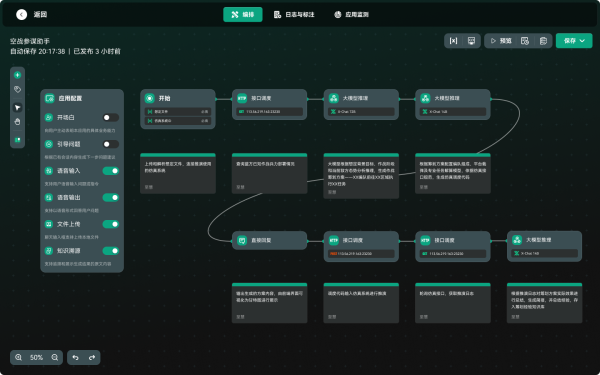Click the 语音输入 row icon
Viewport: 600px width, 375px height.
pos(49,171)
